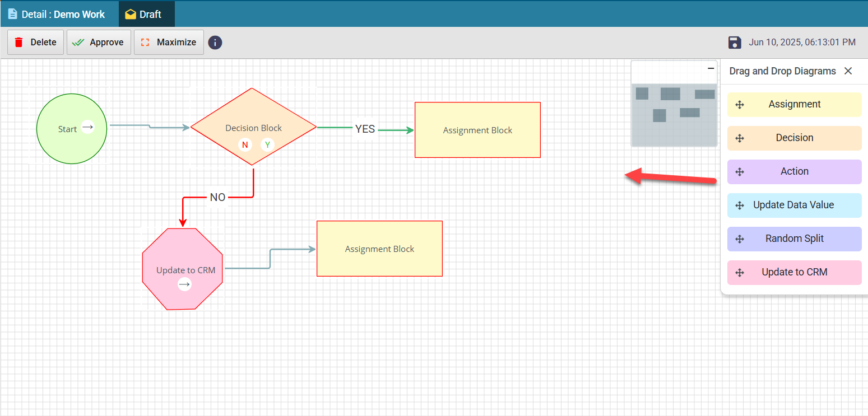
Task: Click move handle icon on Update Data Value
Action: [740, 205]
